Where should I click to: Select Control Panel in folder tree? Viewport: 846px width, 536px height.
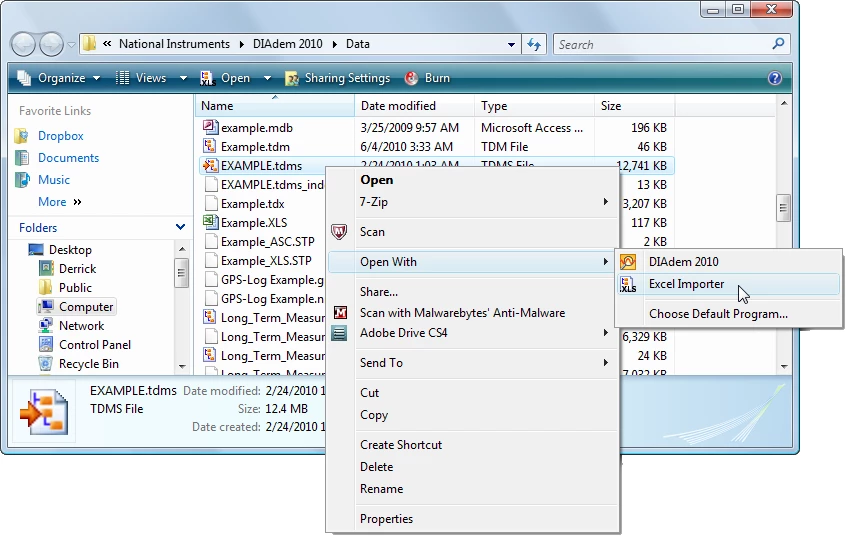pyautogui.click(x=94, y=345)
